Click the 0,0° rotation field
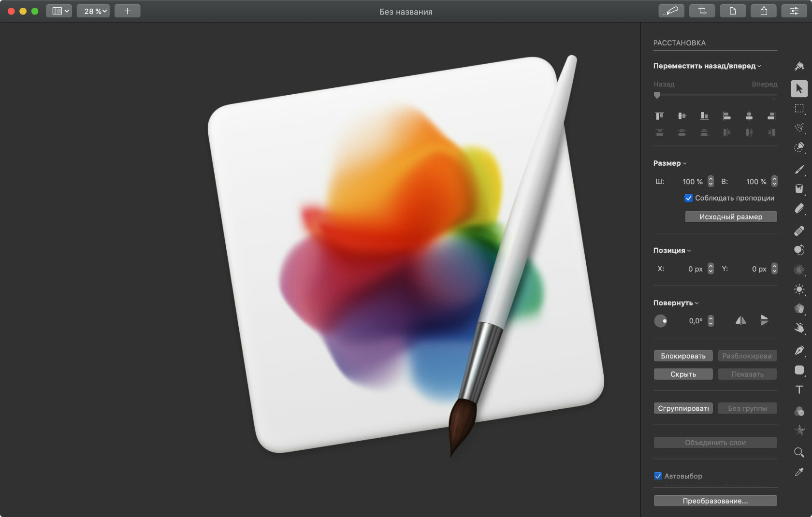Image resolution: width=812 pixels, height=517 pixels. tap(695, 321)
